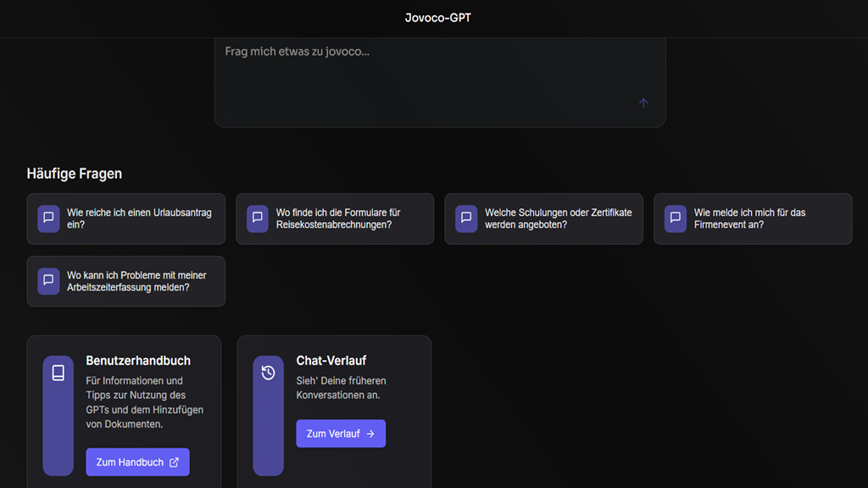Viewport: 868px width, 488px height.
Task: Click external link icon in Zum Handbuch button
Action: 175,462
